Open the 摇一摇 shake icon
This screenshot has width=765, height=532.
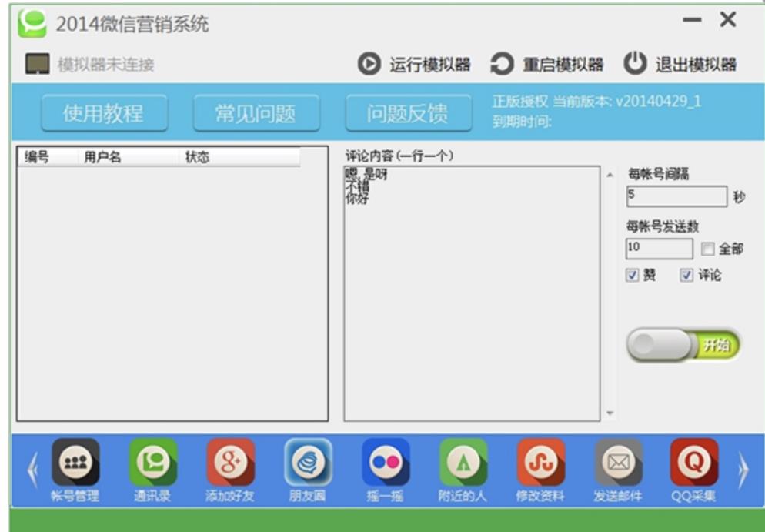(x=386, y=462)
